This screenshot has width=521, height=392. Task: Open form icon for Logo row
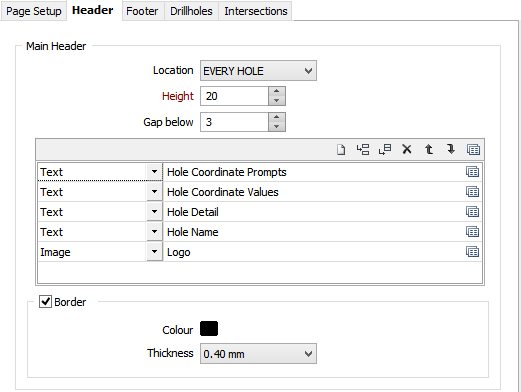pyautogui.click(x=472, y=252)
